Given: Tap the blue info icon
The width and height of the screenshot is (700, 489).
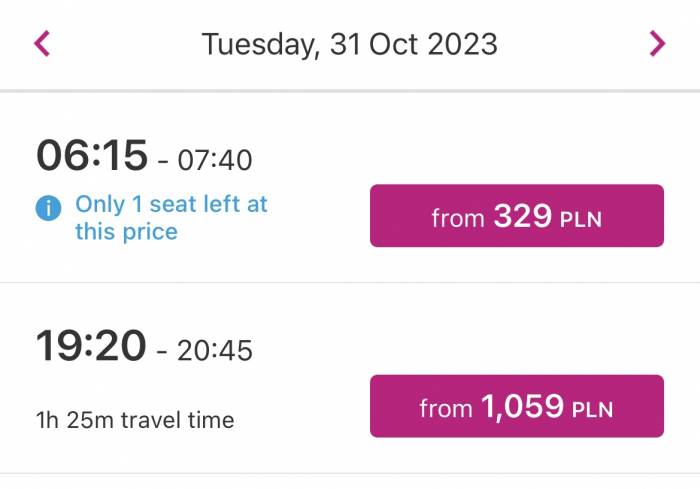Looking at the screenshot, I should click(48, 208).
